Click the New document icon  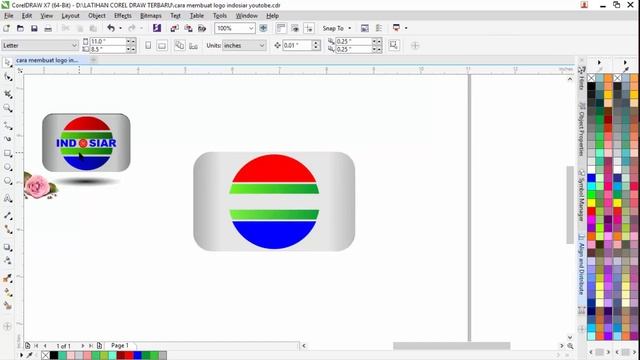pyautogui.click(x=7, y=28)
